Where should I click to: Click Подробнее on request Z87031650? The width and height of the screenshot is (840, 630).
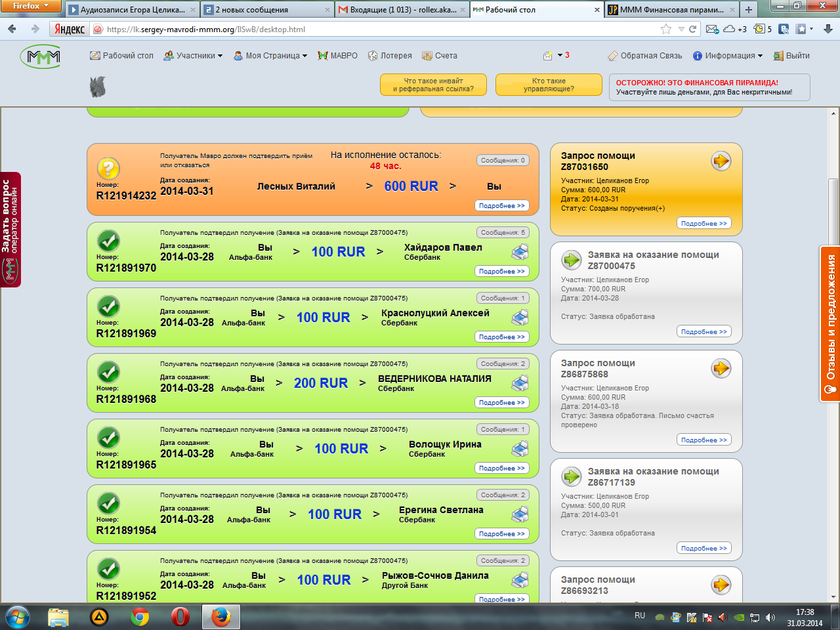point(704,223)
